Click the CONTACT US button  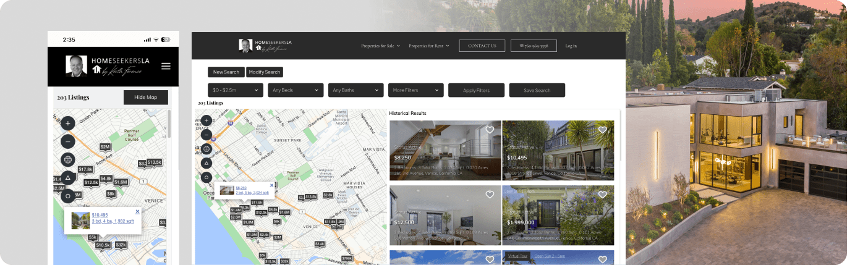point(482,46)
